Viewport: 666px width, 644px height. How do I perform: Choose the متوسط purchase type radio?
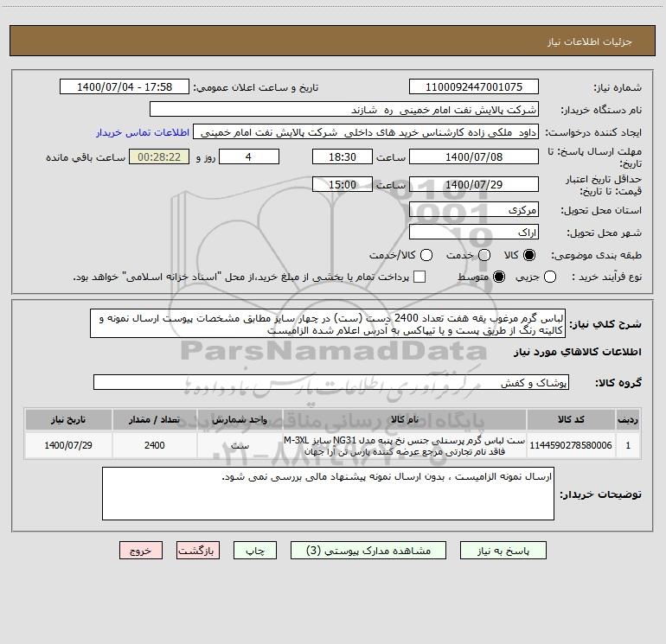point(499,277)
